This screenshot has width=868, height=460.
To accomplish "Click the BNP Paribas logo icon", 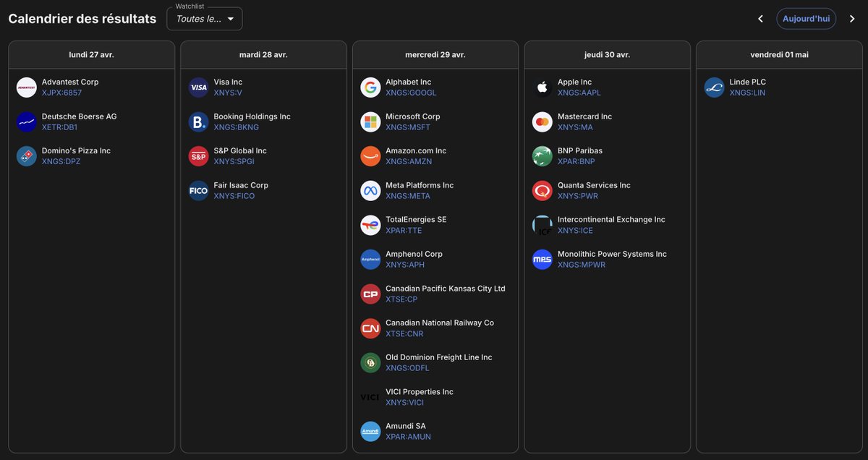I will [542, 156].
